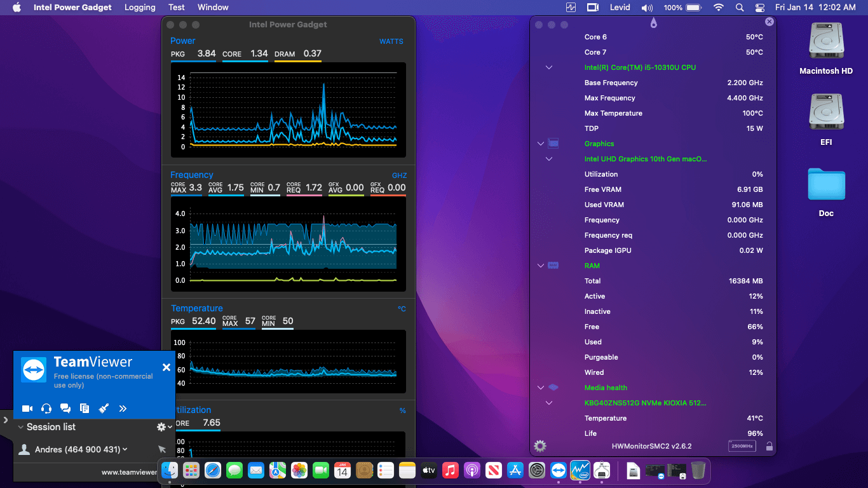
Task: Select the EFI desktop volume
Action: coord(826,120)
